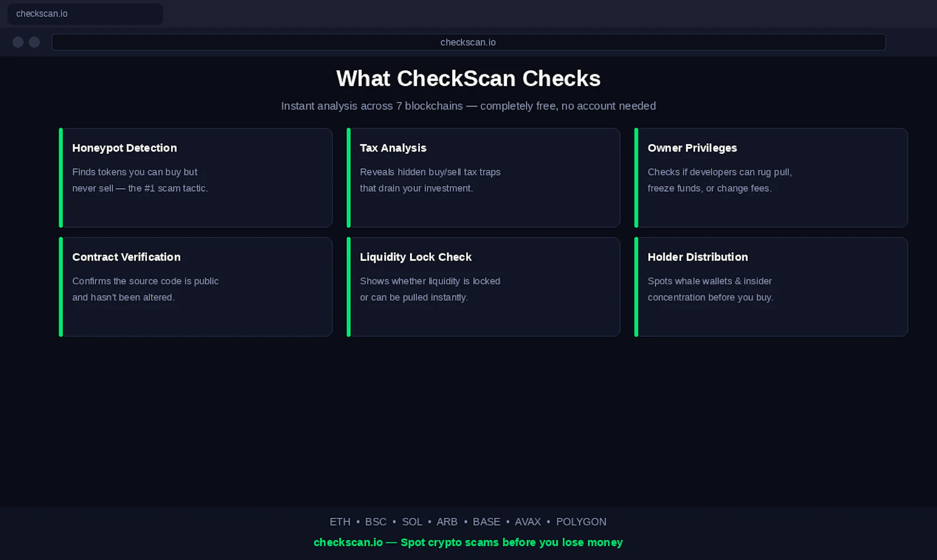Click 'Spots whale wallets & insider' text
Viewport: 937px width, 560px height.
pos(710,281)
